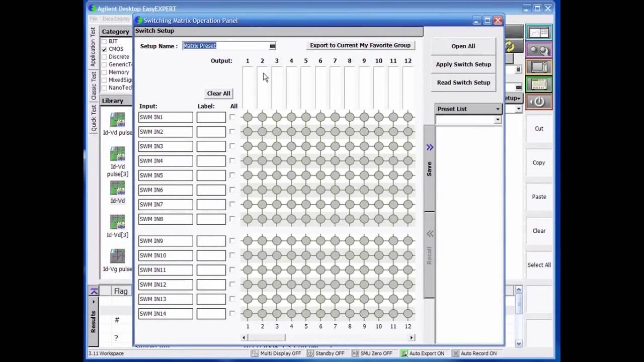Switch to the Quick Test tab

click(93, 118)
